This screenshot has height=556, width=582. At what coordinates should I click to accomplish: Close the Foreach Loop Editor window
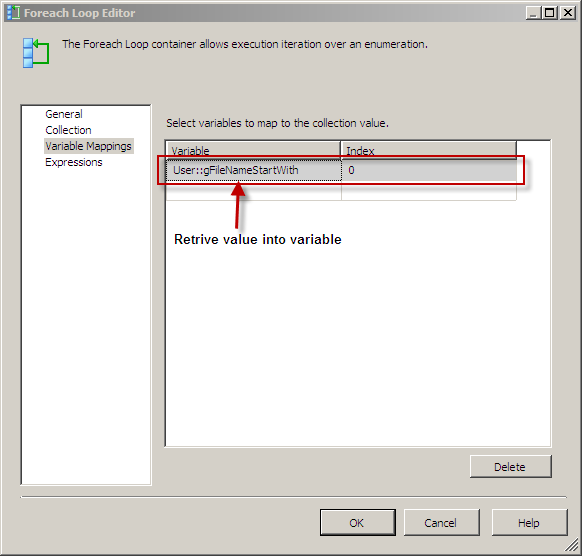(x=568, y=13)
